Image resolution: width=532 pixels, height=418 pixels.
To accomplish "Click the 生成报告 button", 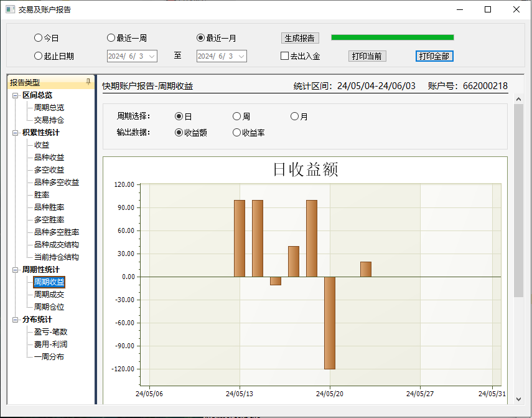I will point(300,38).
